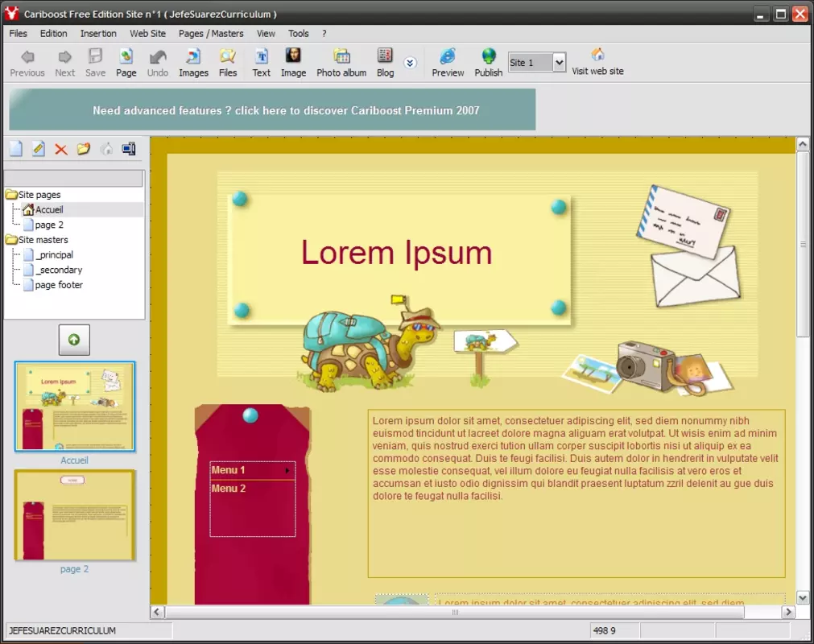Collapse the Site pages folder
Image resolution: width=814 pixels, height=644 pixels.
[x=11, y=195]
